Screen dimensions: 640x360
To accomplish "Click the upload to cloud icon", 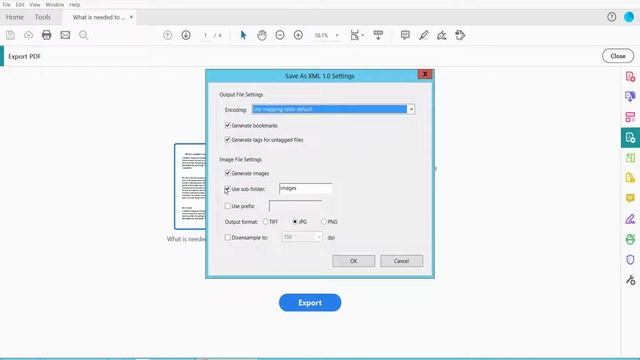I will (28, 35).
